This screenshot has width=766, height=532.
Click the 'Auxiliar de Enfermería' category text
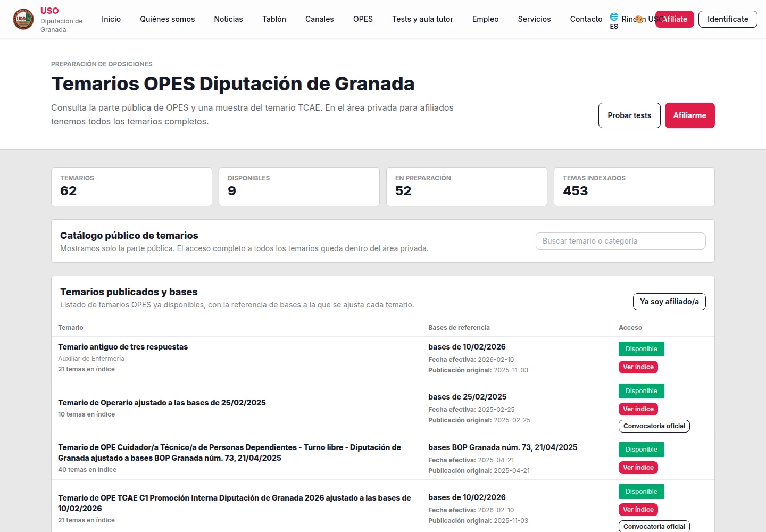click(x=91, y=359)
